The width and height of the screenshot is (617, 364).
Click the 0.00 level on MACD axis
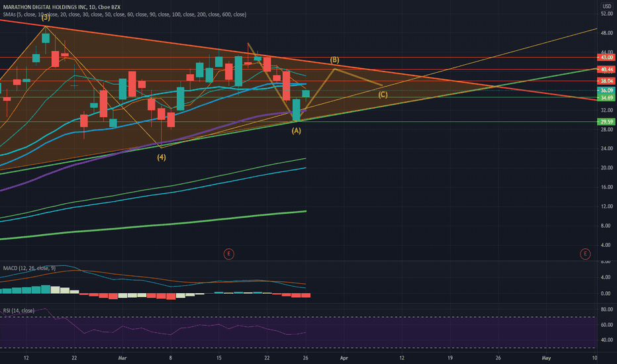[606, 294]
